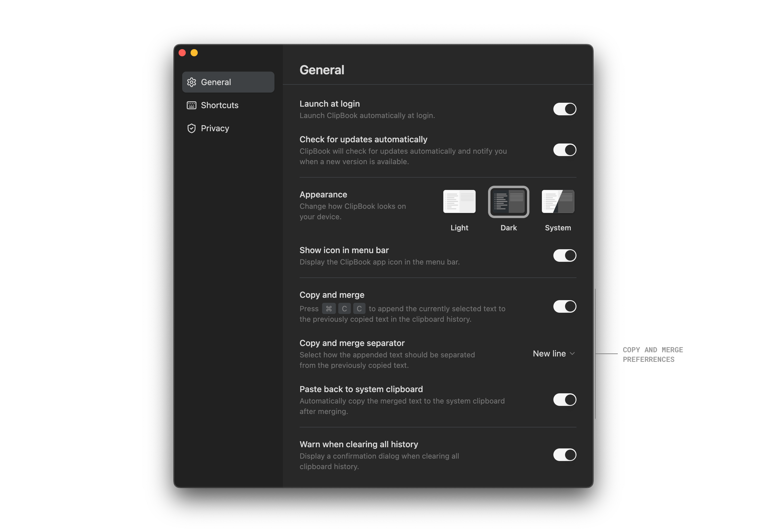Toggle Show icon in menu bar
Image resolution: width=767 pixels, height=532 pixels.
(x=564, y=256)
